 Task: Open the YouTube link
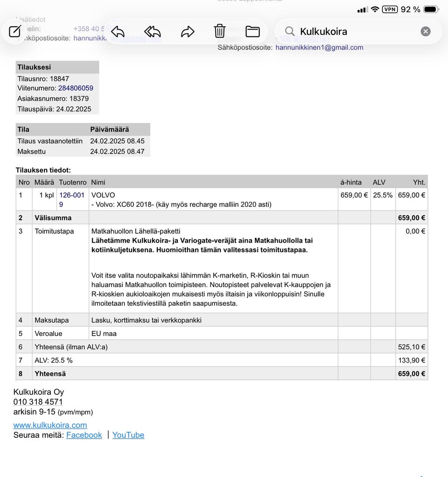pyautogui.click(x=128, y=435)
